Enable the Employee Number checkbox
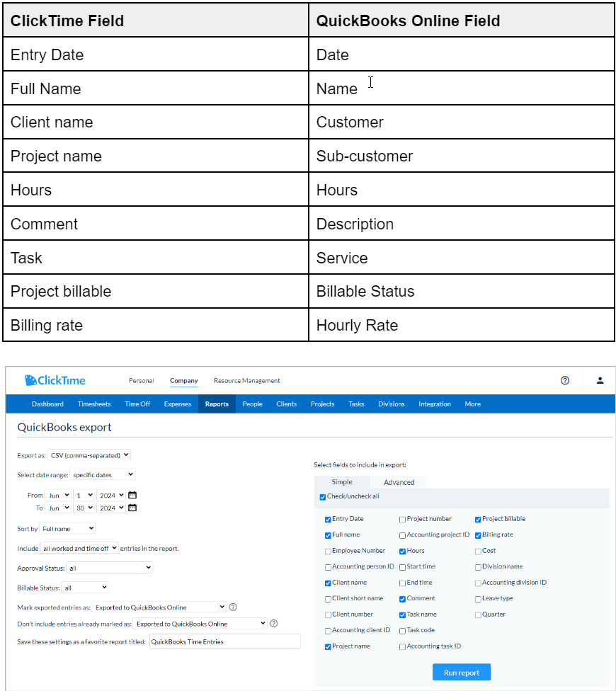The image size is (616, 691). pyautogui.click(x=328, y=552)
